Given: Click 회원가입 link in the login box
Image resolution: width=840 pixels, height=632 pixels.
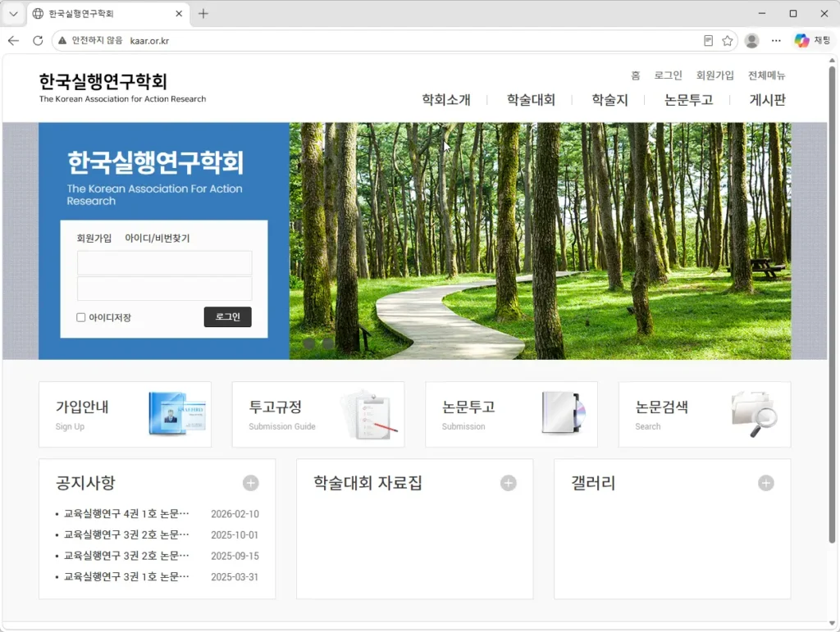Looking at the screenshot, I should (x=94, y=239).
